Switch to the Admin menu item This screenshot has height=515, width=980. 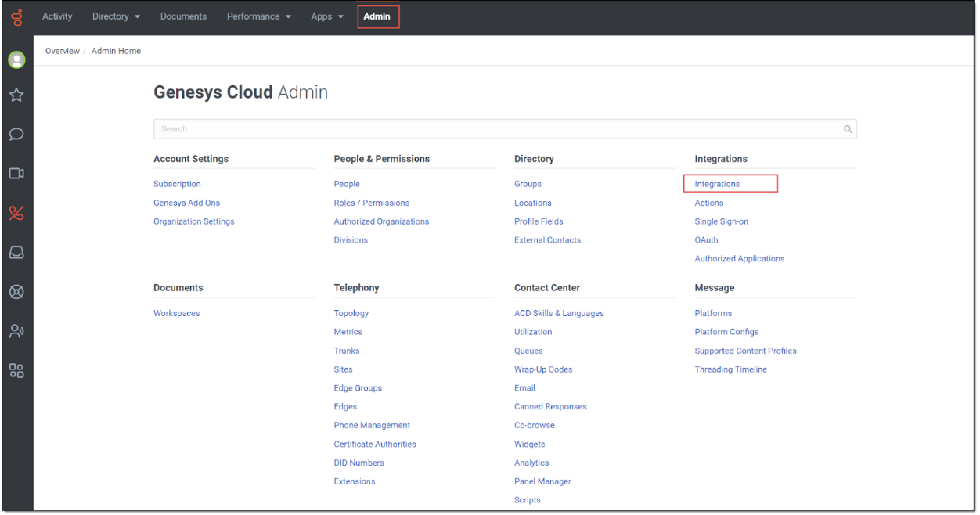(x=378, y=16)
